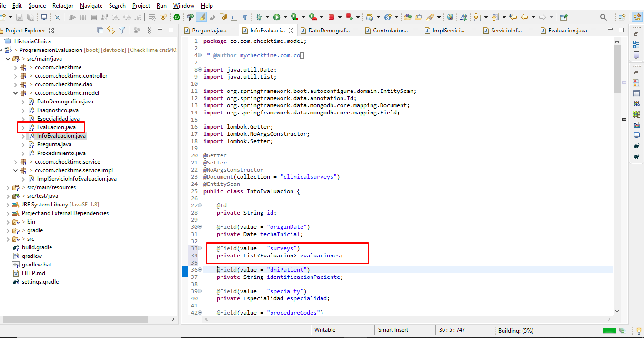Click the Save toolbar icon
Screen dimensions: 644x338
coord(20,17)
